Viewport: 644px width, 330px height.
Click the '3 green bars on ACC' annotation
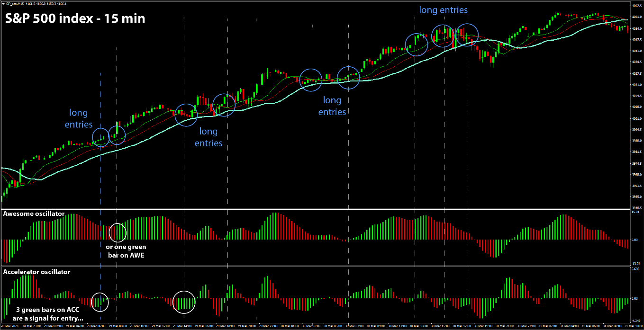click(x=49, y=314)
